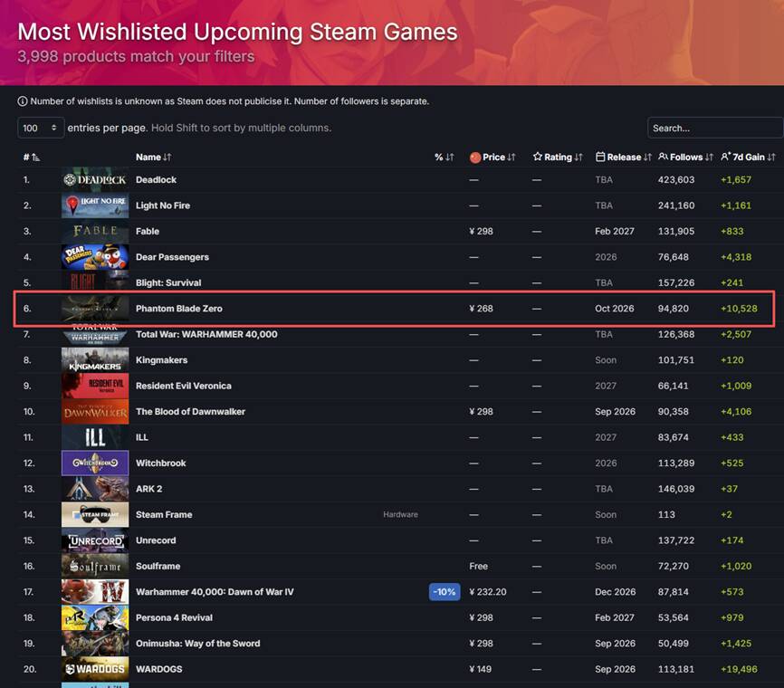
Task: Open the Steam Frame thumbnail
Action: [95, 514]
